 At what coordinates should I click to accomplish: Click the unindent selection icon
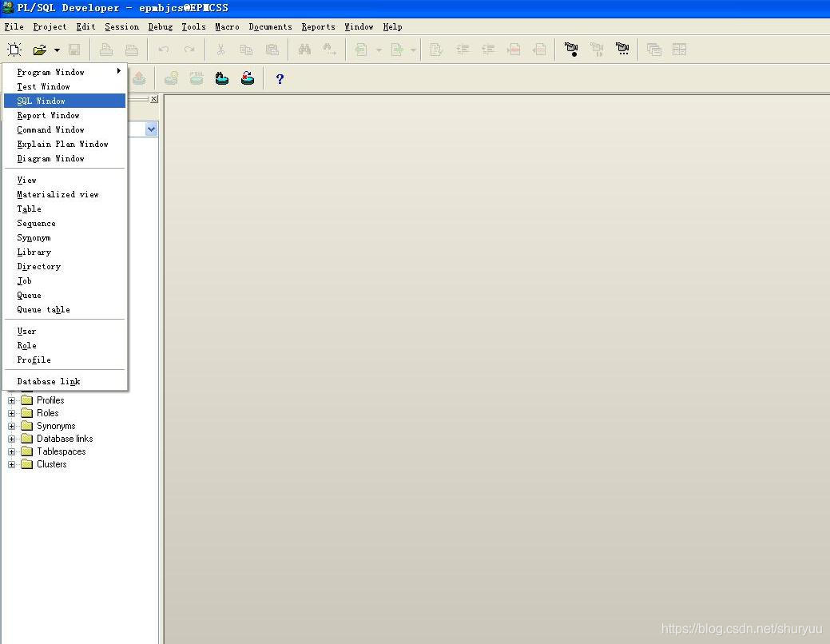point(488,50)
